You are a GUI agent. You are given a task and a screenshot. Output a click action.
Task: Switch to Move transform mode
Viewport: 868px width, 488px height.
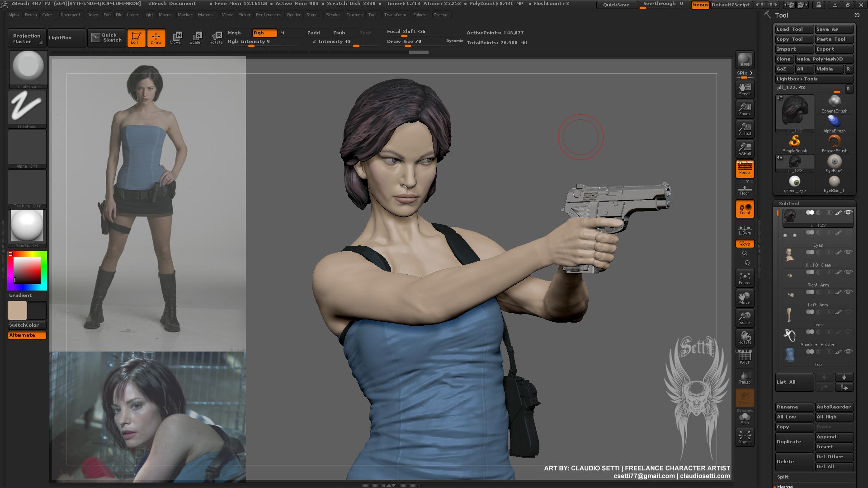tap(175, 38)
